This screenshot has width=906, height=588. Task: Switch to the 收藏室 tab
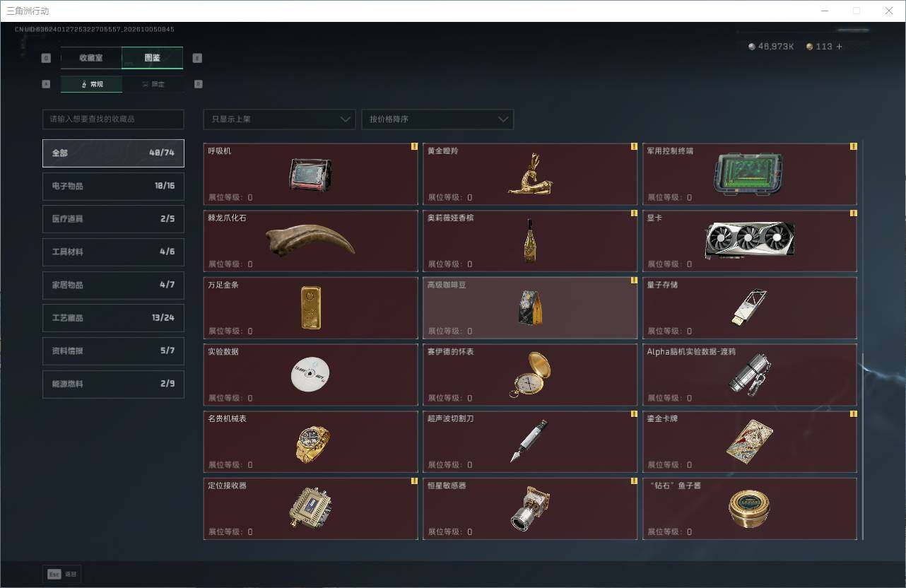point(91,58)
